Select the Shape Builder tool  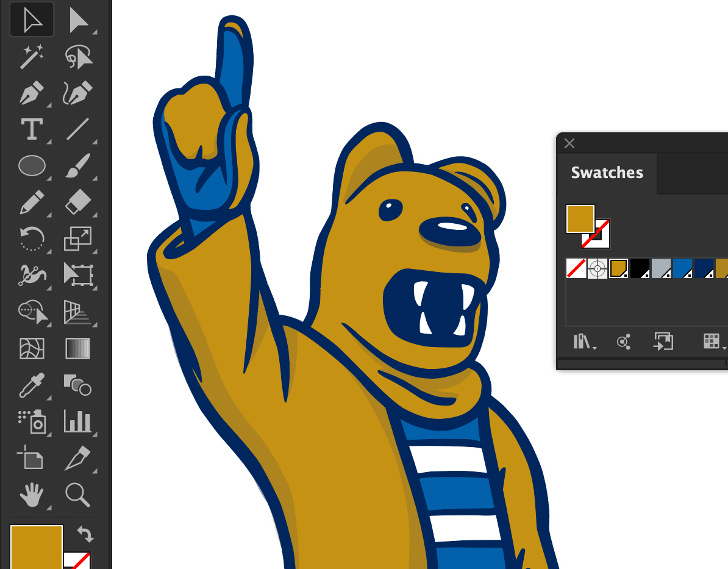(32, 311)
